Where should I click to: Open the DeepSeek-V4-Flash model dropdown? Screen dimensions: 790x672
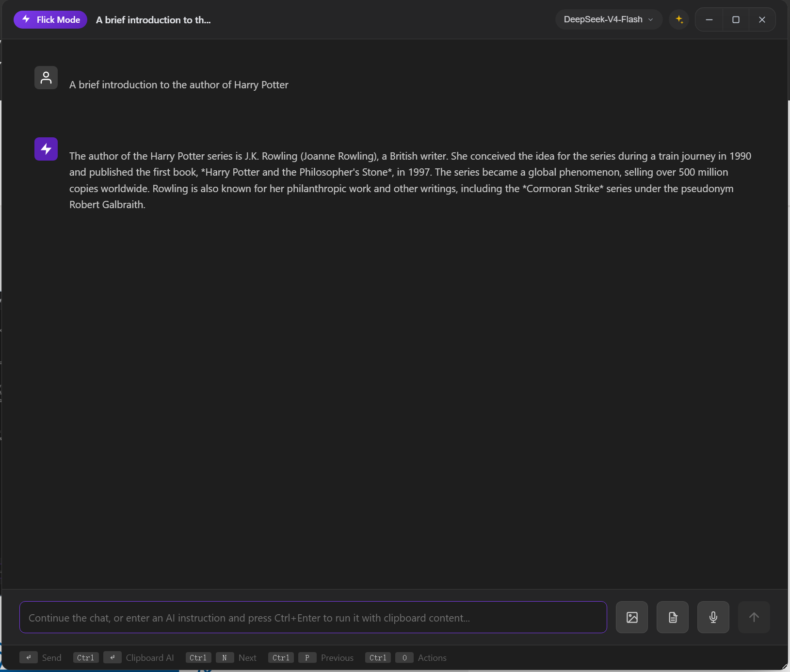[x=609, y=19]
